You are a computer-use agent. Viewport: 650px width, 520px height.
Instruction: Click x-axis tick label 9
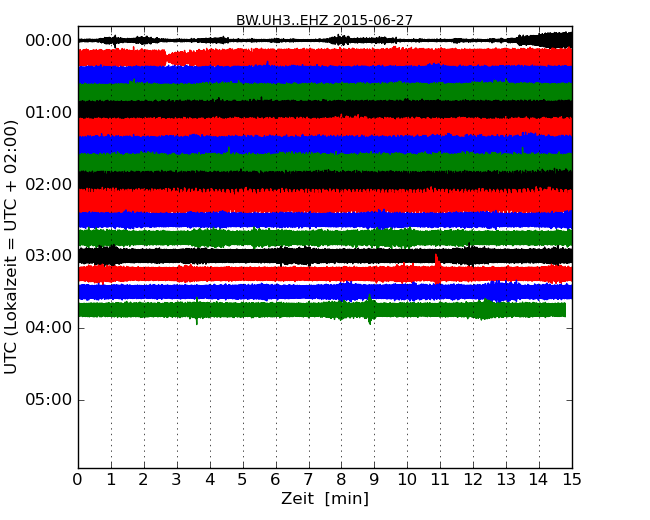coord(374,480)
